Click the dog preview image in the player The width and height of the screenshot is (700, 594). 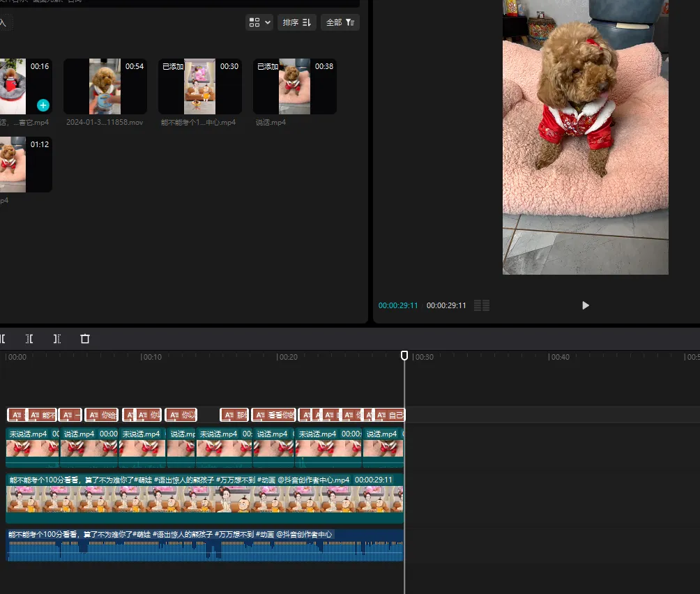(585, 137)
